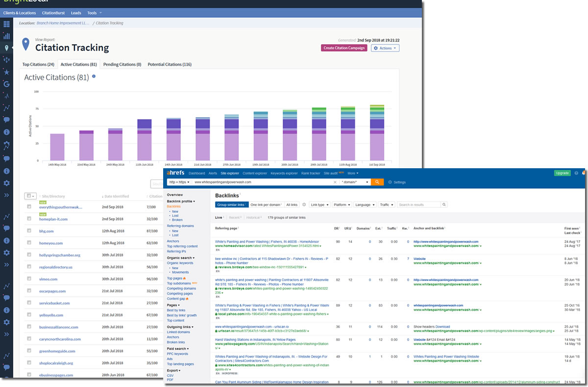This screenshot has height=387, width=588.
Task: Click the Branch Home Improvement breadcrumb link
Action: 63,23
